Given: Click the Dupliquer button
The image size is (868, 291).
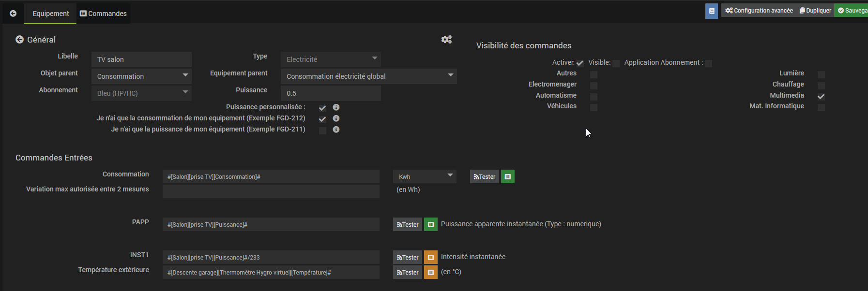Looking at the screenshot, I should pos(815,11).
